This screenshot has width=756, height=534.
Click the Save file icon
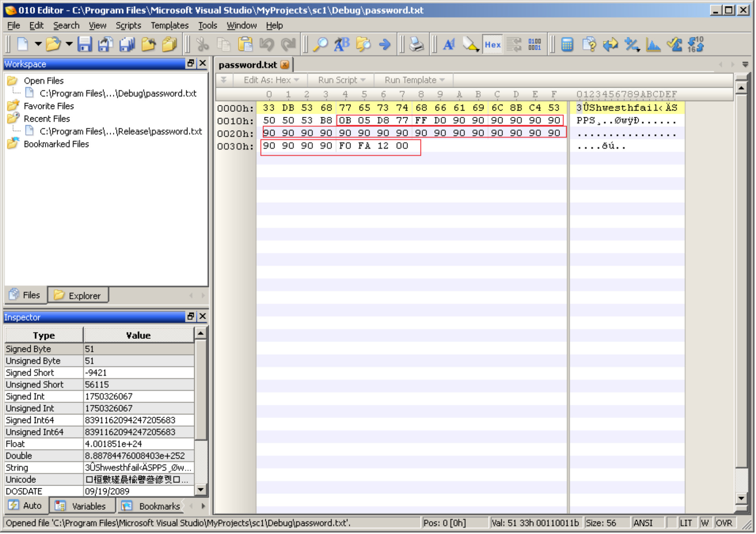[x=84, y=44]
